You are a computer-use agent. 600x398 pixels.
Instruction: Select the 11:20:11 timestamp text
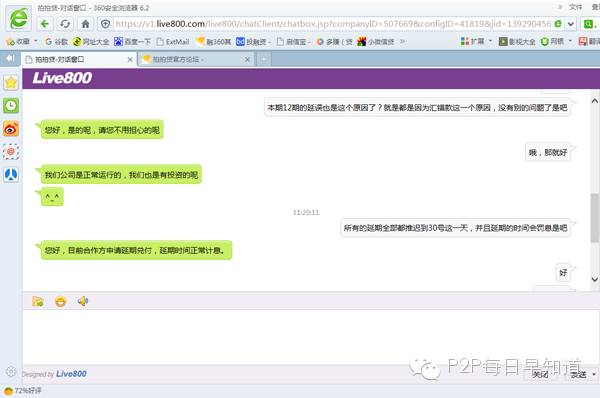[x=306, y=212]
